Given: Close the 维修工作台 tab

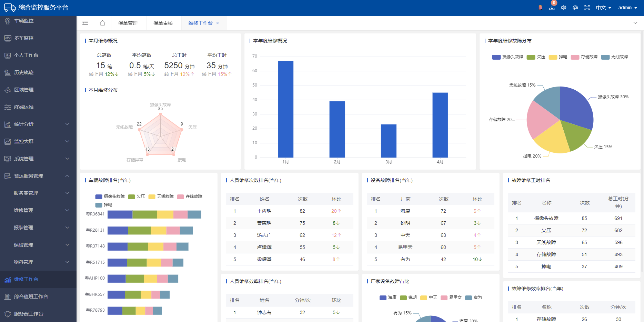Looking at the screenshot, I should click(218, 23).
